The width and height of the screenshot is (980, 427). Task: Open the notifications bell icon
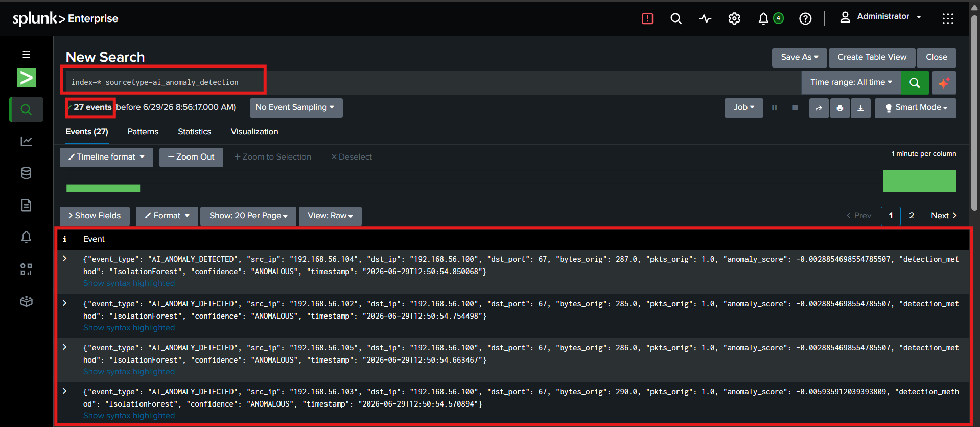click(763, 19)
